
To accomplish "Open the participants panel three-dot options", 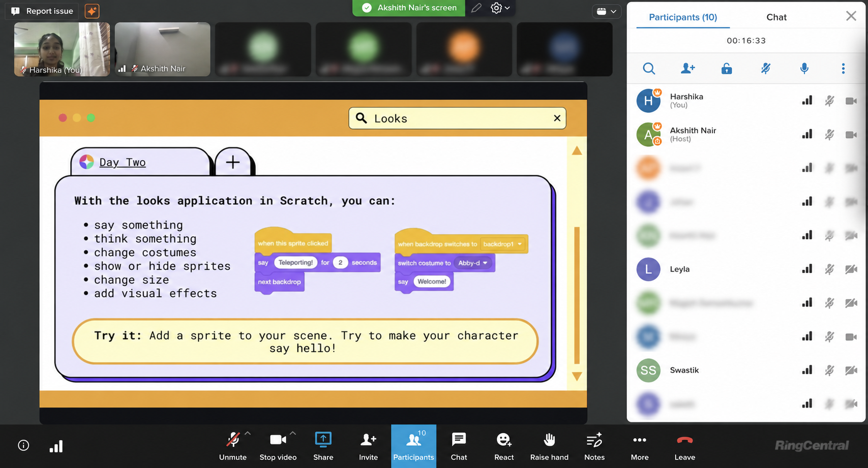I will (x=843, y=69).
